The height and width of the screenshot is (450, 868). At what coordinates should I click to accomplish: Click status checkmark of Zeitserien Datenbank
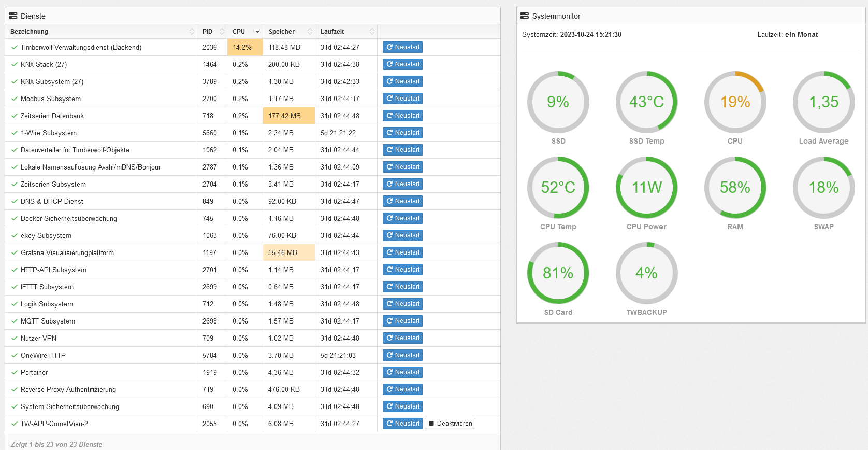click(x=15, y=116)
